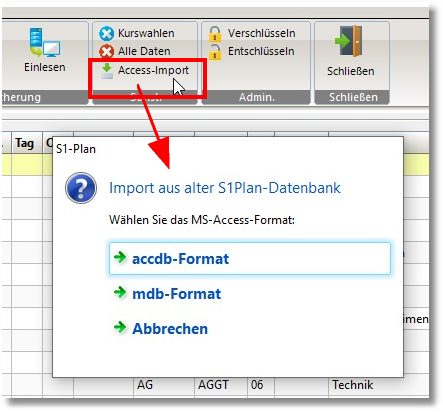
Task: Click the green Access-Import arrow icon
Action: 107,70
